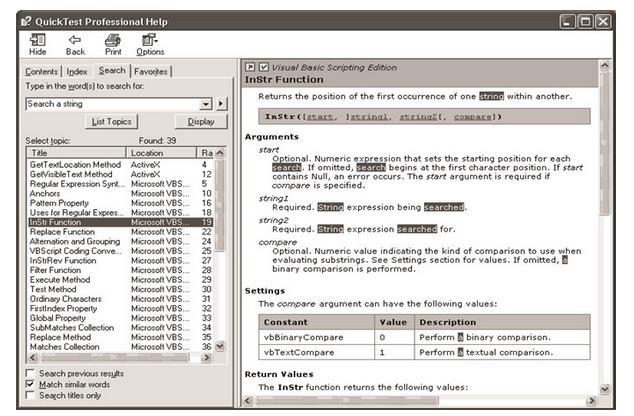Click the 'compare' link in syntax
634x416 pixels.
tap(473, 117)
